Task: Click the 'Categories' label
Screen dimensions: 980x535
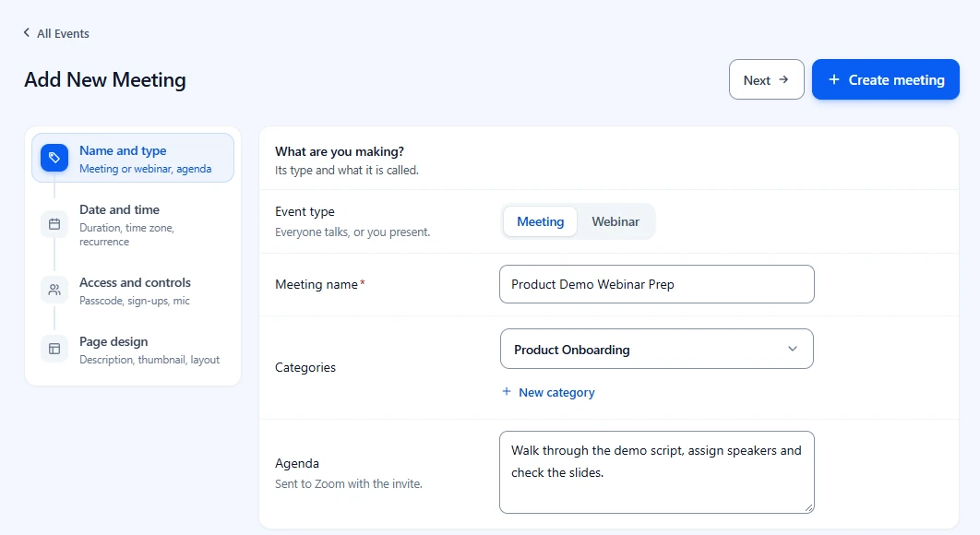Action: click(x=305, y=367)
